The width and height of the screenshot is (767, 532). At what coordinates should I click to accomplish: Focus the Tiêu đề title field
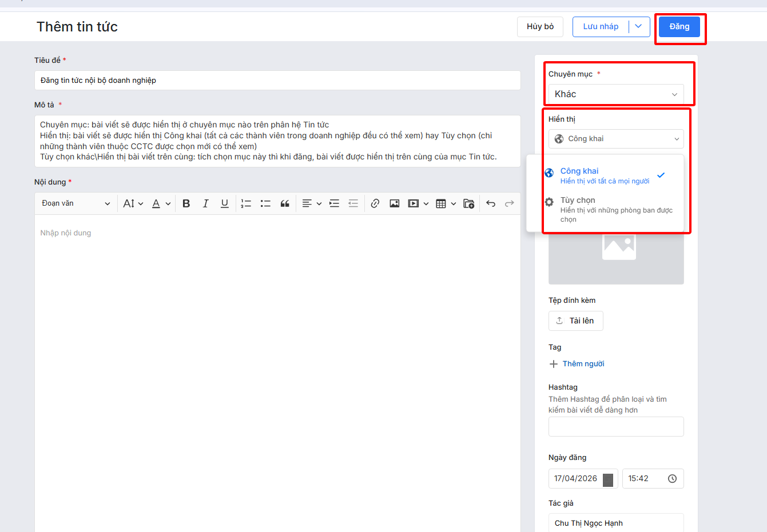click(277, 81)
